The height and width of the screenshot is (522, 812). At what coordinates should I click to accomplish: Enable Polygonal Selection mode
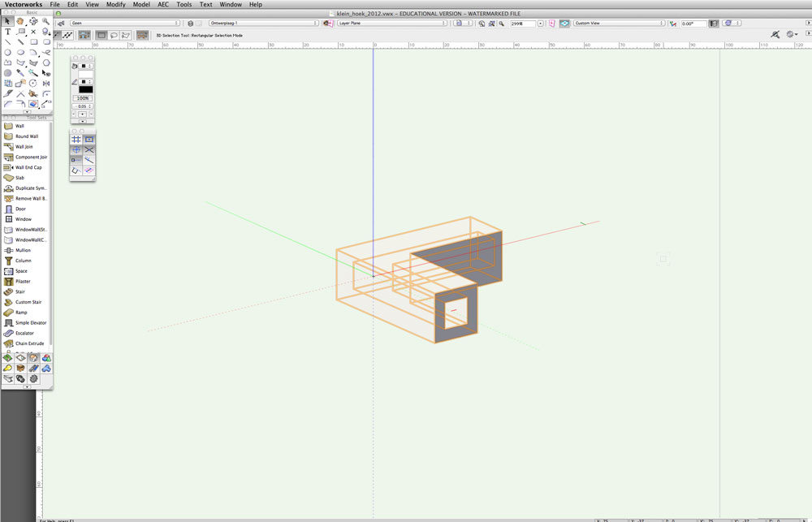click(125, 35)
